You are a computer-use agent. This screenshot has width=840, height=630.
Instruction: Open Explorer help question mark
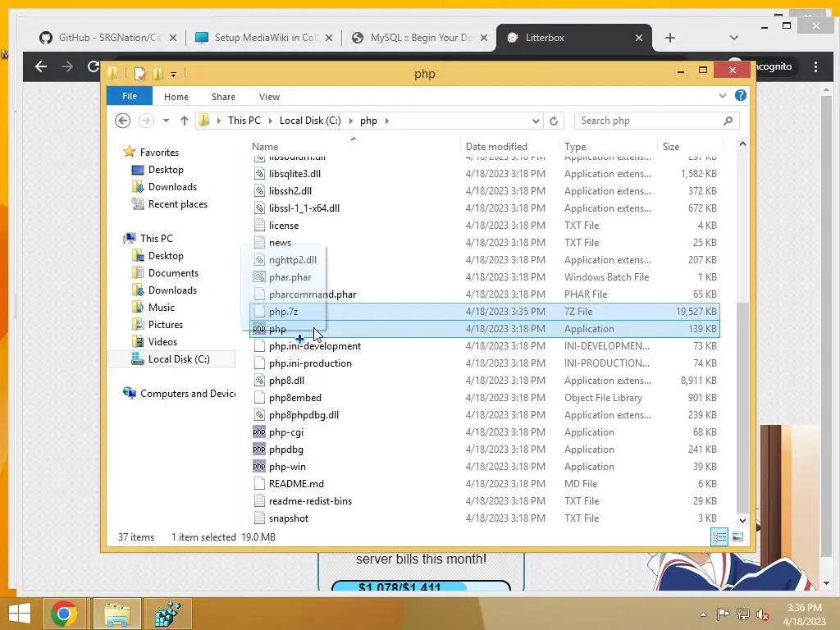[741, 95]
